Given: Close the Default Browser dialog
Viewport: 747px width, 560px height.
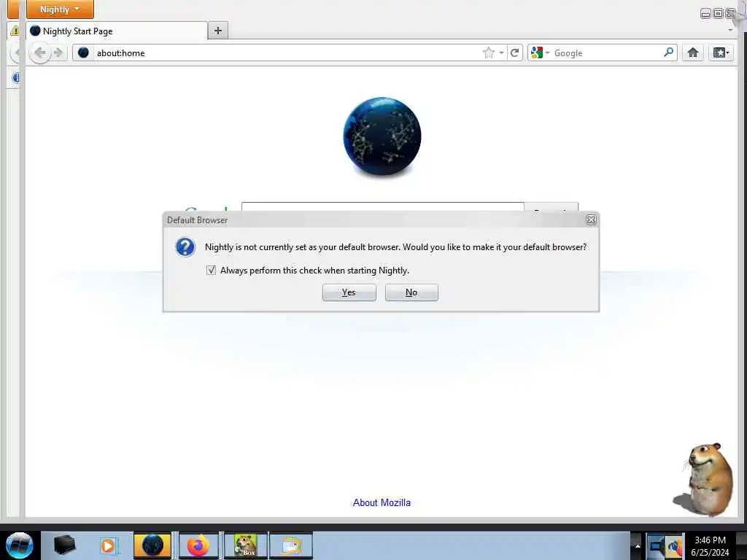Looking at the screenshot, I should point(591,219).
